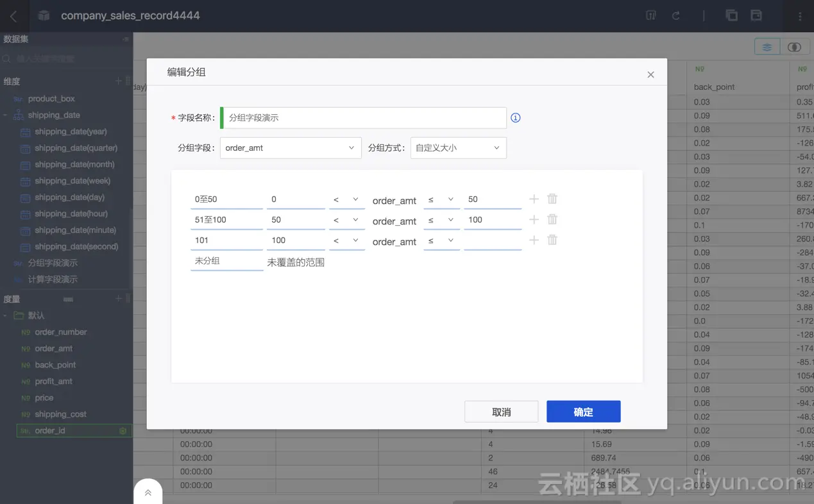814x504 pixels.
Task: Click the 取消 button
Action: click(x=501, y=412)
